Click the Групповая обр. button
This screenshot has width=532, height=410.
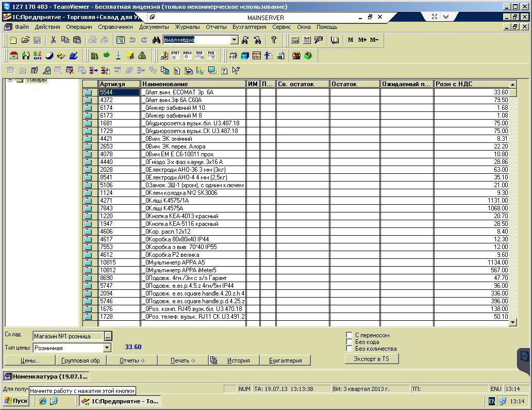(81, 360)
